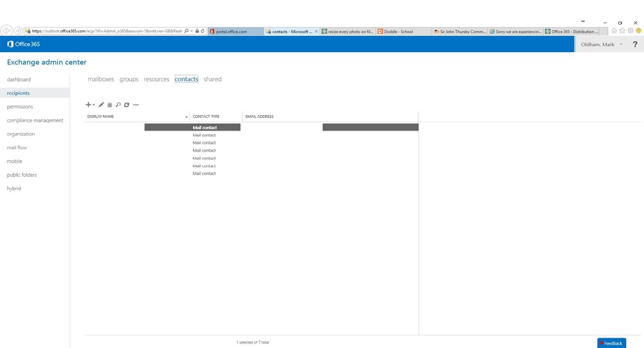Image resolution: width=644 pixels, height=348 pixels.
Task: Open dashboard in the left navigation
Action: (x=19, y=80)
